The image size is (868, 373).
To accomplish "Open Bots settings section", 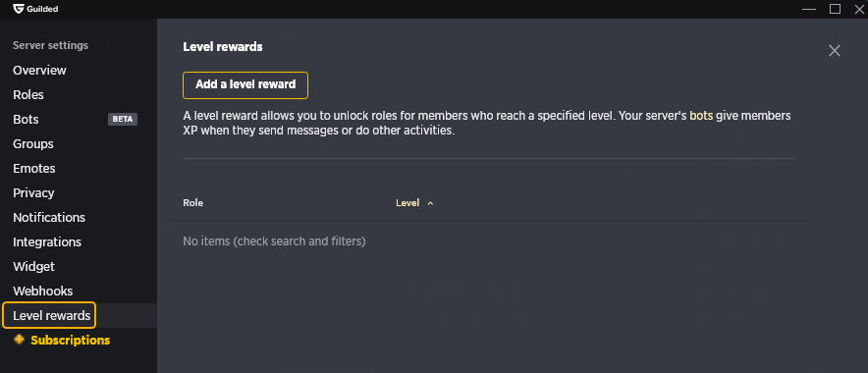I will point(26,119).
